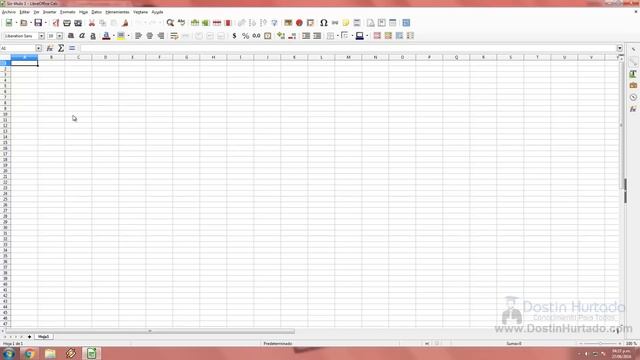Click the Open file icon
The width and height of the screenshot is (640, 360).
pos(24,23)
